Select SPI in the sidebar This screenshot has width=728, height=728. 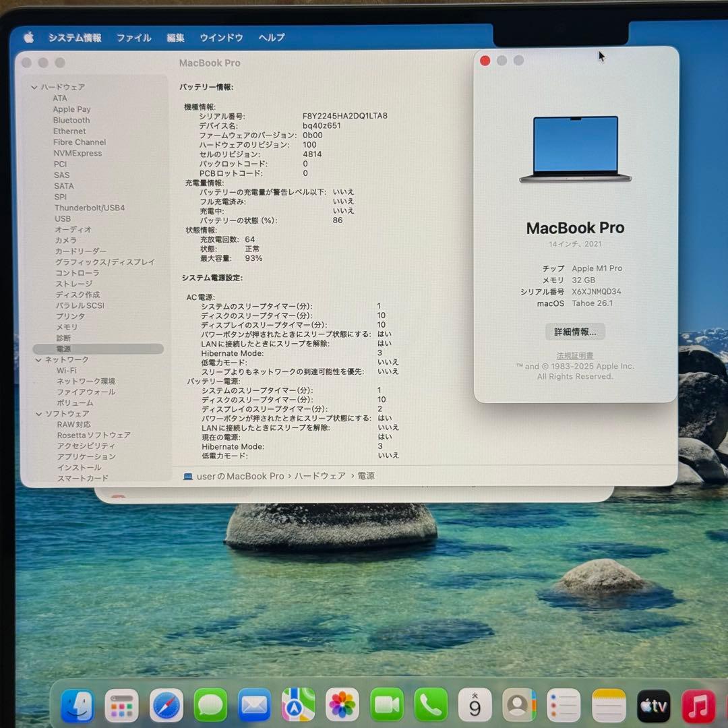click(61, 197)
